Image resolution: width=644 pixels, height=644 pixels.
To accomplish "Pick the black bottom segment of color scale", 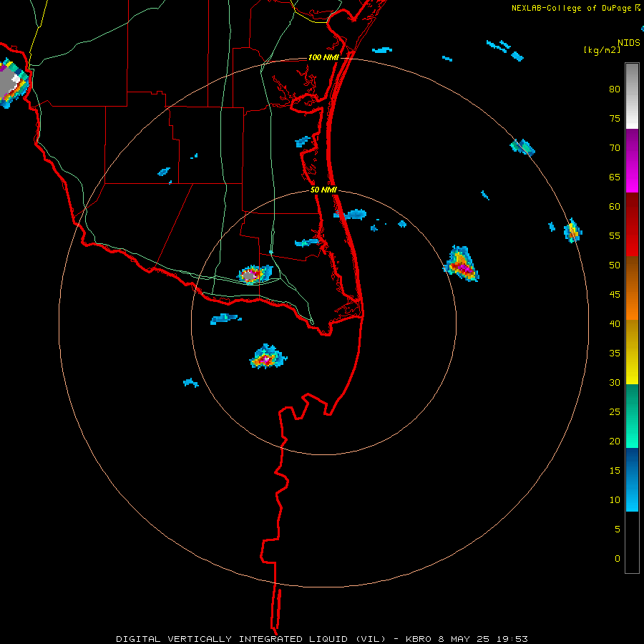I will point(632,542).
